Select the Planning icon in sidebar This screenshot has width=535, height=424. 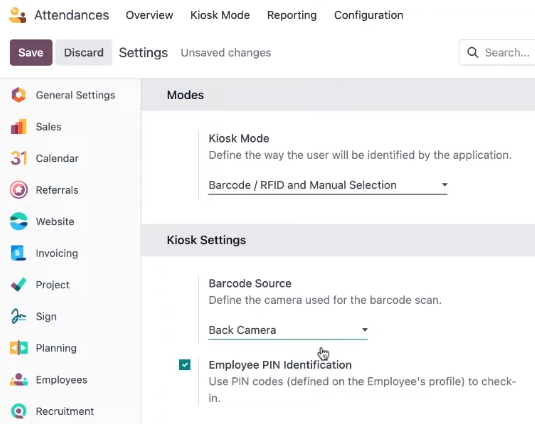click(x=19, y=348)
